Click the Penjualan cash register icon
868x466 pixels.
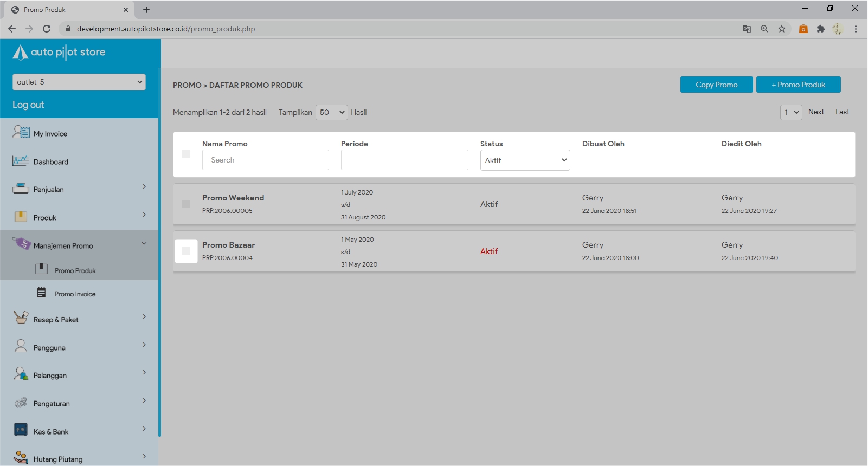(x=21, y=189)
